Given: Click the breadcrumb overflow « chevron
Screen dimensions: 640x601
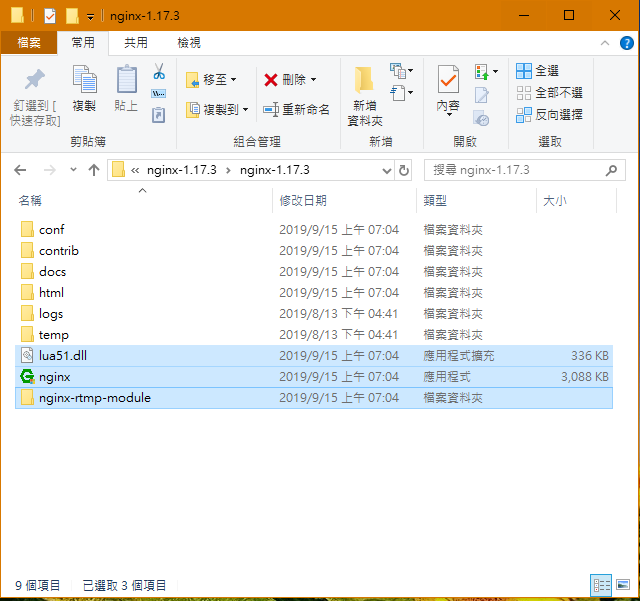Looking at the screenshot, I should tap(135, 170).
